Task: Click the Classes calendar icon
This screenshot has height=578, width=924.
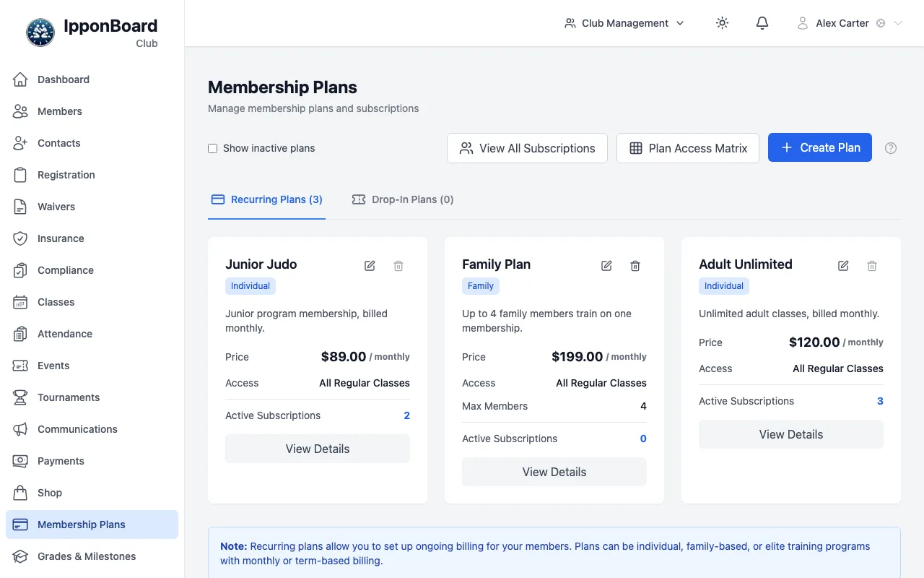Action: (x=20, y=302)
